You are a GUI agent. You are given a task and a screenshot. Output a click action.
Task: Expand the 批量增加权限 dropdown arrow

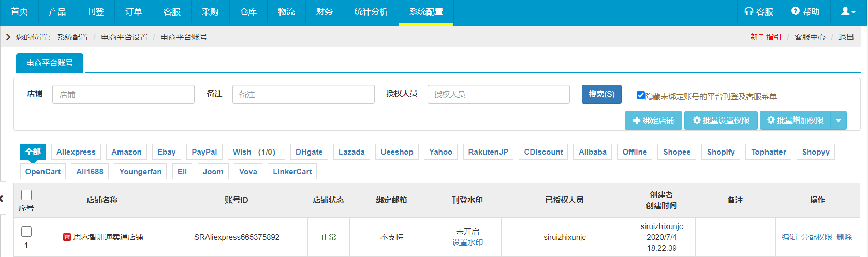(x=838, y=120)
